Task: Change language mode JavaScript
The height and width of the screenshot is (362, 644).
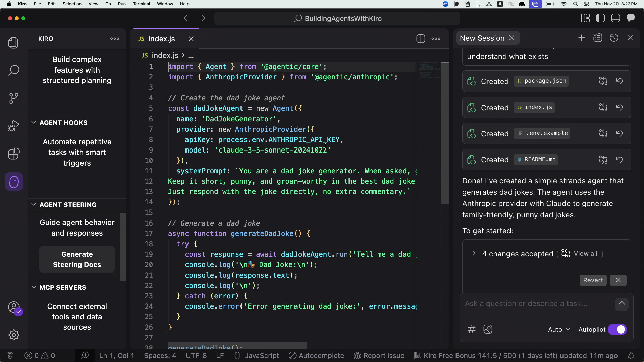Action: [x=262, y=356]
